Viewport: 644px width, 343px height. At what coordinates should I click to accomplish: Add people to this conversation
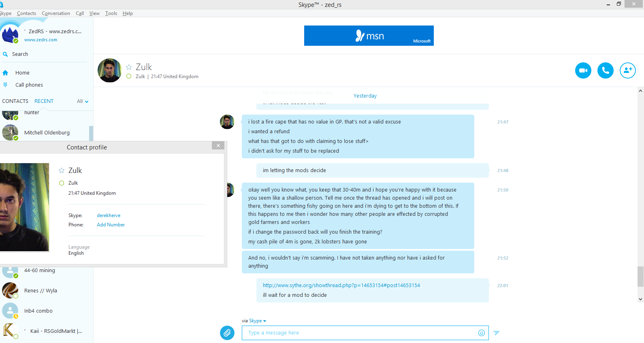click(x=628, y=70)
